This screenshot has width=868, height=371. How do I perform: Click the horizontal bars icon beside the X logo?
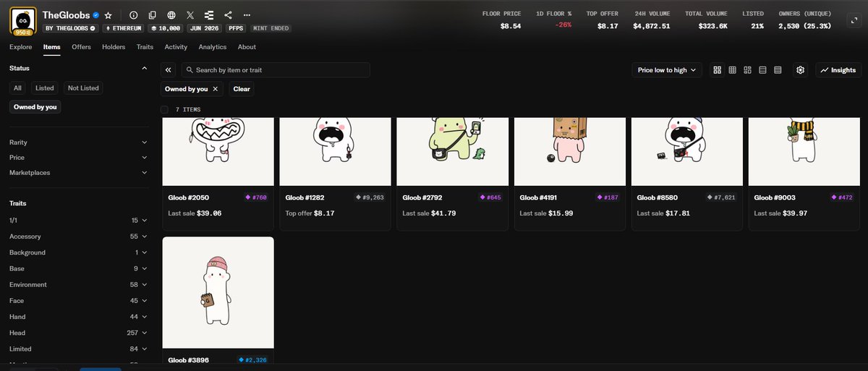pos(209,14)
